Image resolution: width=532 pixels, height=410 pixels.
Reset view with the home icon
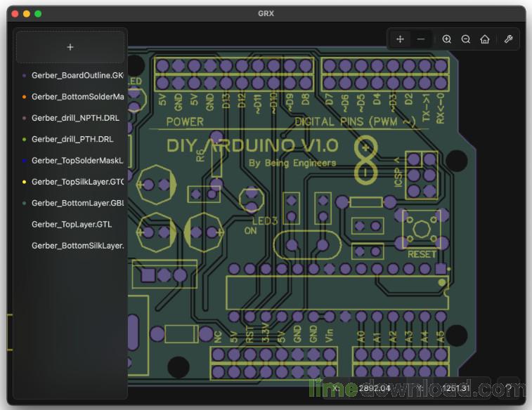pyautogui.click(x=485, y=39)
